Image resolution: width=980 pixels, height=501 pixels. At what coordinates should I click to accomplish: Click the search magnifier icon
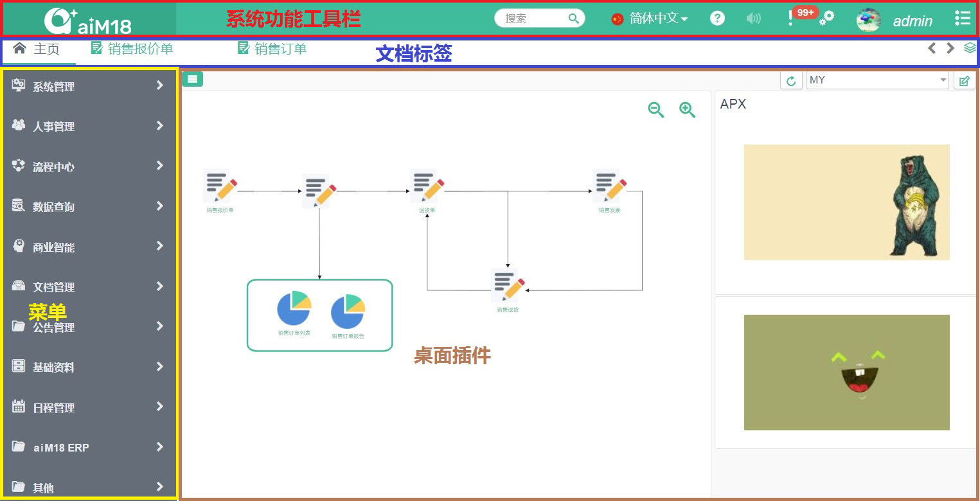(574, 19)
